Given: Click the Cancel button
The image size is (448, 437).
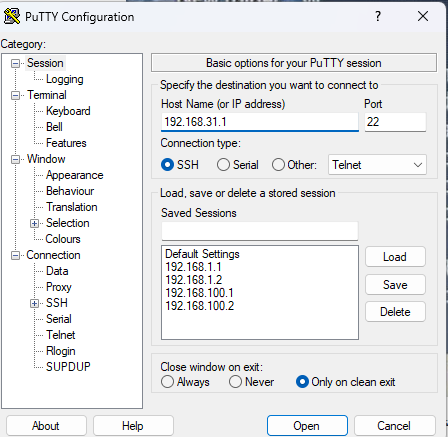Looking at the screenshot, I should (395, 426).
